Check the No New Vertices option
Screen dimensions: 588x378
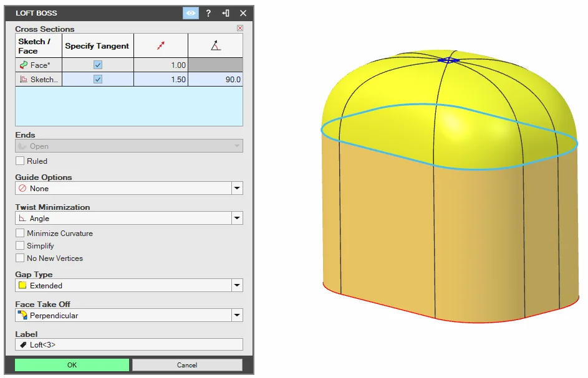pyautogui.click(x=20, y=258)
